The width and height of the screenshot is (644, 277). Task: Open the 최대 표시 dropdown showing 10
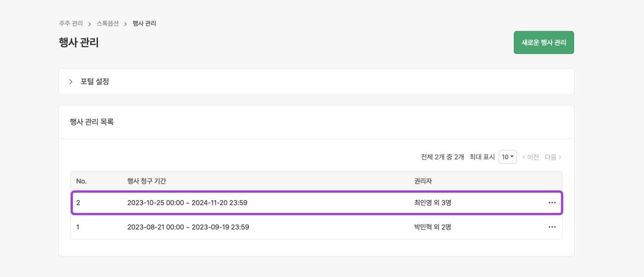tap(507, 157)
